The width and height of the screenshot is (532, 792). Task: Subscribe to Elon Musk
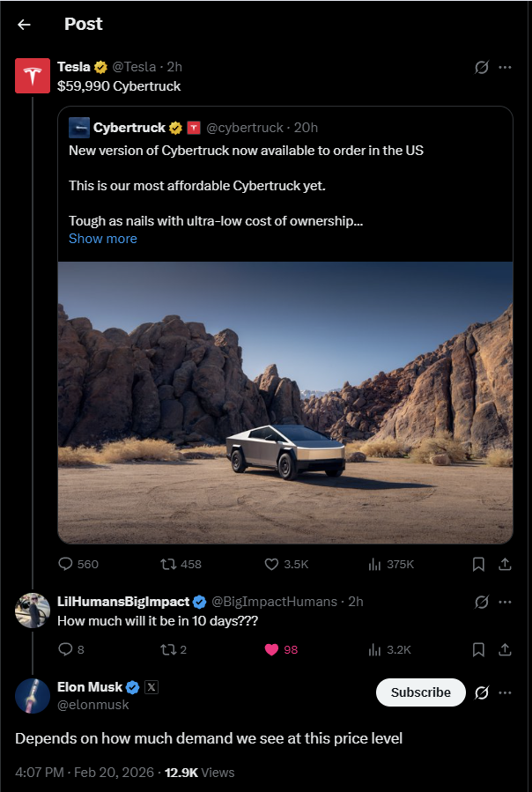pos(420,692)
